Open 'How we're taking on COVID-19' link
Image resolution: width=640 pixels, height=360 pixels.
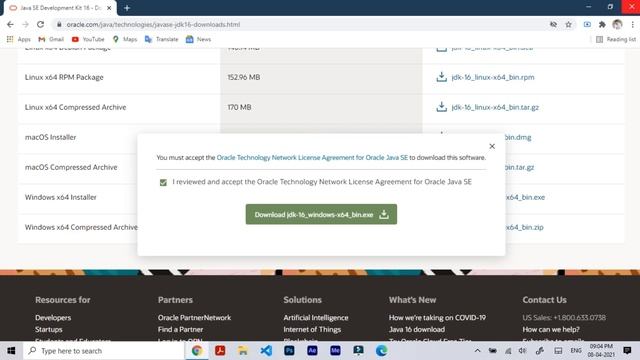click(x=437, y=318)
